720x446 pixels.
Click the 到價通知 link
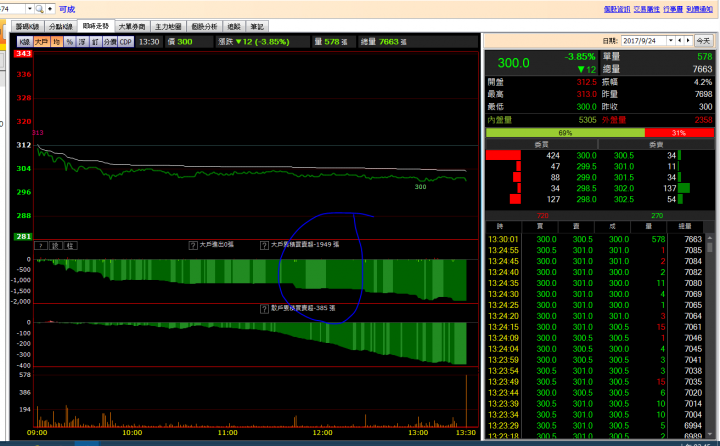(x=699, y=9)
